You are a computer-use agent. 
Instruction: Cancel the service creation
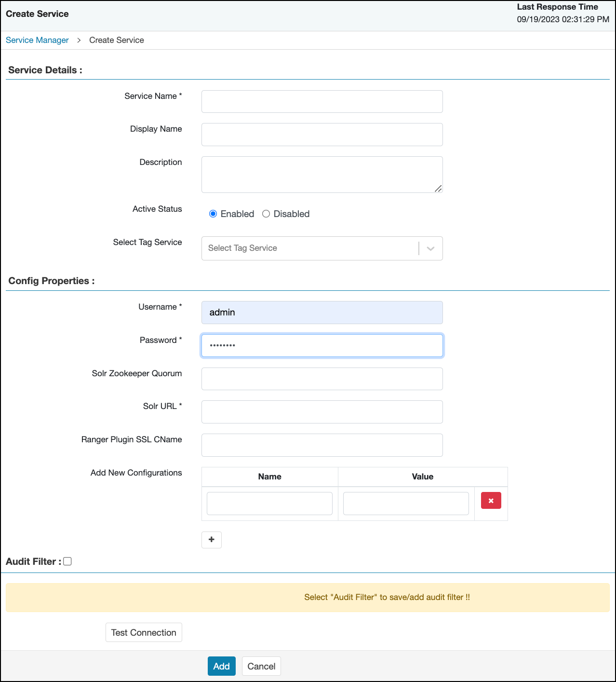click(x=261, y=666)
